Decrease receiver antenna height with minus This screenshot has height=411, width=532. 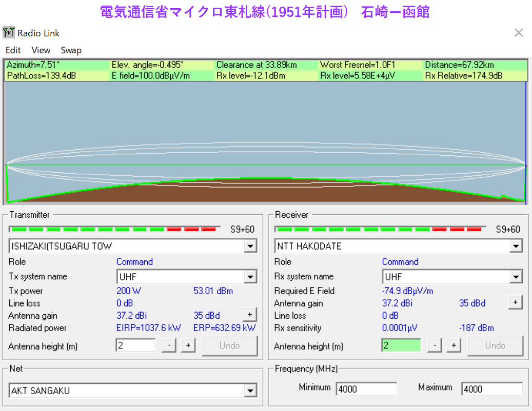click(x=435, y=345)
